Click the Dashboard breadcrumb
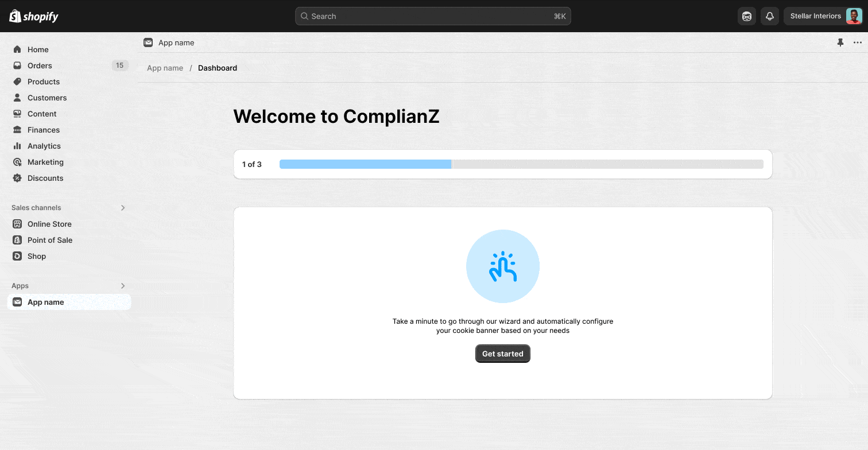This screenshot has width=868, height=450. pyautogui.click(x=218, y=68)
